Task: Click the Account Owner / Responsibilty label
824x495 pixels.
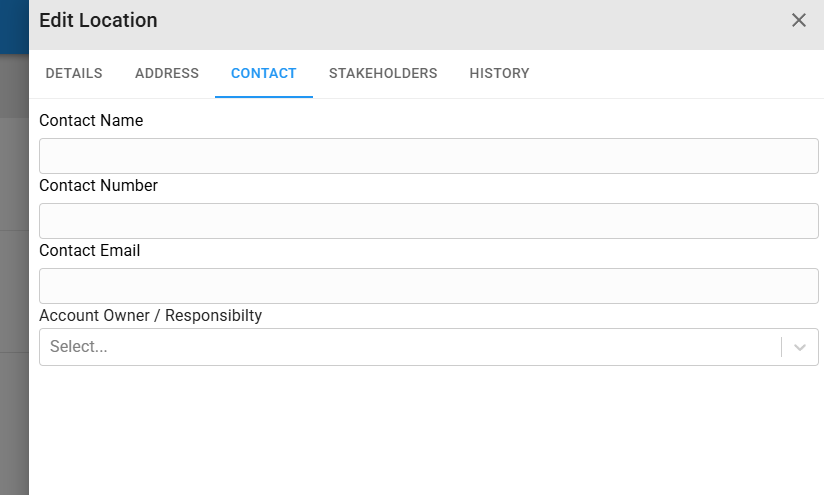Action: point(151,315)
